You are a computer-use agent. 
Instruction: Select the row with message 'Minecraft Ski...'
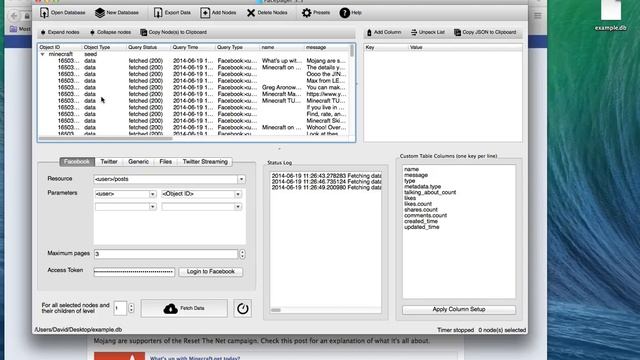tap(194, 121)
